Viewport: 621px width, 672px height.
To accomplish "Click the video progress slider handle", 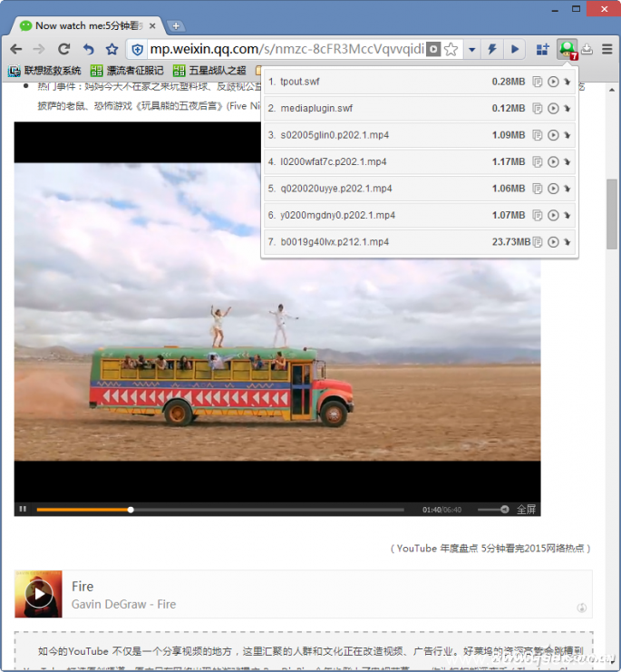I will [131, 510].
